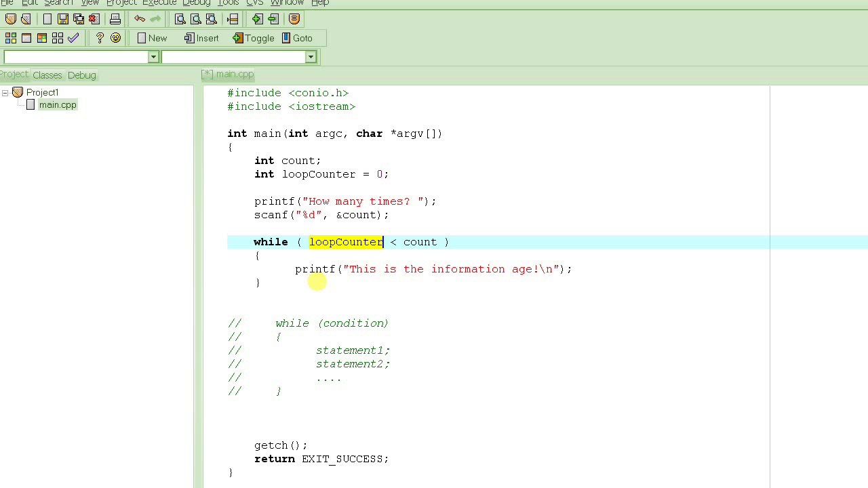868x488 pixels.
Task: Click the 'getch();' line
Action: 281,445
